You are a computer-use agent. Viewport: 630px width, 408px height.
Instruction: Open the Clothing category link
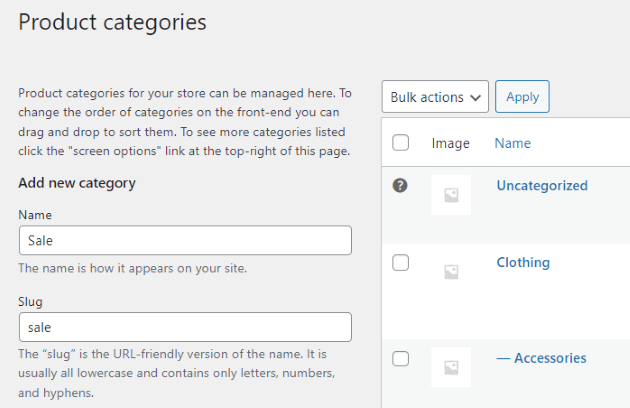tap(523, 262)
